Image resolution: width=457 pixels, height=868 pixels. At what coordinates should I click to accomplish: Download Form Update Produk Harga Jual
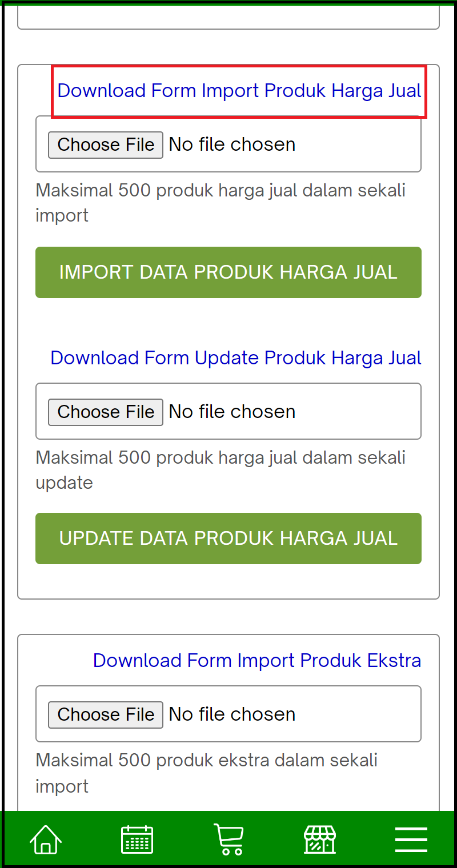pos(235,357)
